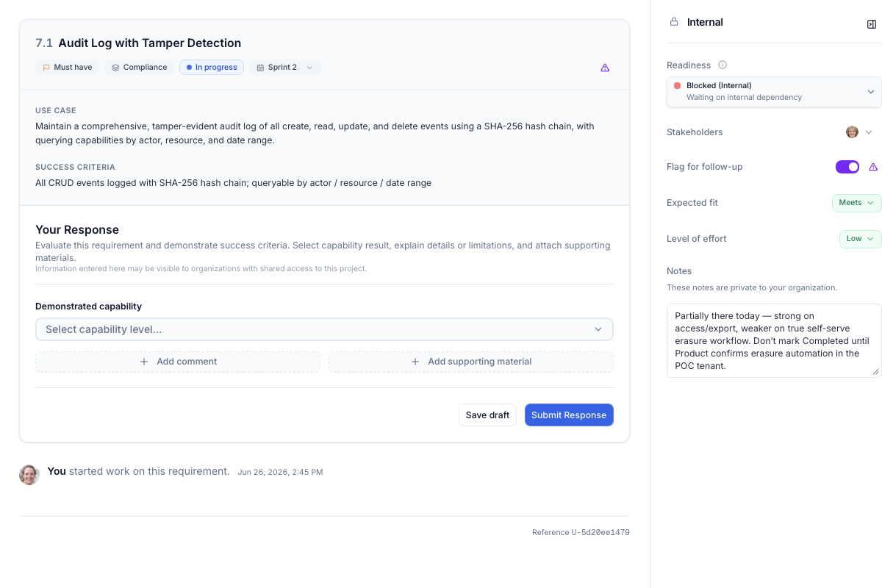
Task: Click the Flag for follow-up label
Action: point(704,167)
